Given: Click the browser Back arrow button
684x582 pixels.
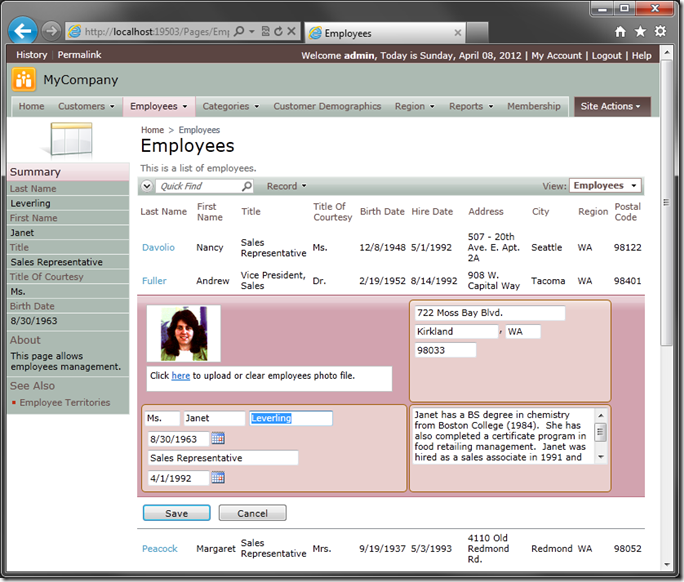Looking at the screenshot, I should (x=22, y=31).
